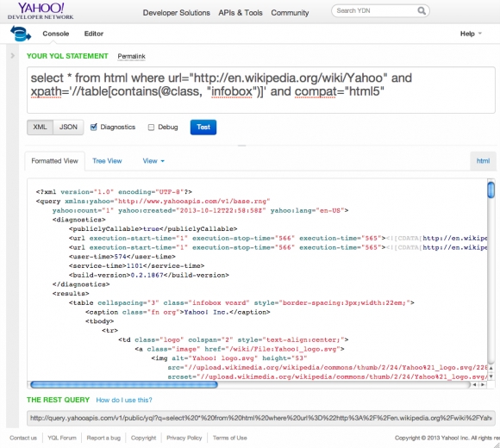
Task: Click the srcset line down stepper arrow
Action: [x=491, y=376]
